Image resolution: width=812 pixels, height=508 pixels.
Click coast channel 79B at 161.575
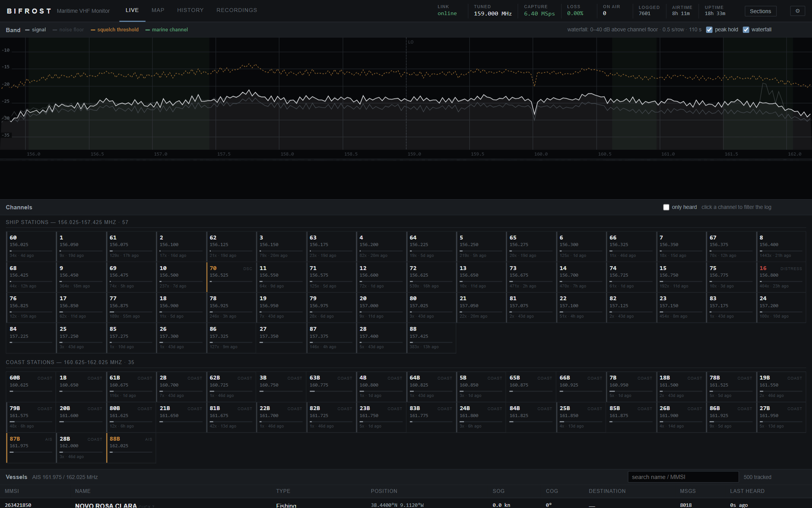coord(31,417)
